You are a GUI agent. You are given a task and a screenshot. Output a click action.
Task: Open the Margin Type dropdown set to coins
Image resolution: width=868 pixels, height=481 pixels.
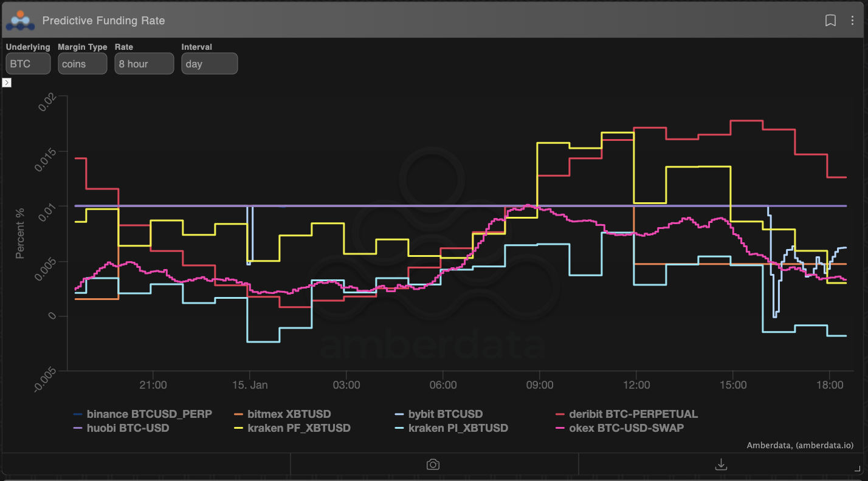[82, 63]
